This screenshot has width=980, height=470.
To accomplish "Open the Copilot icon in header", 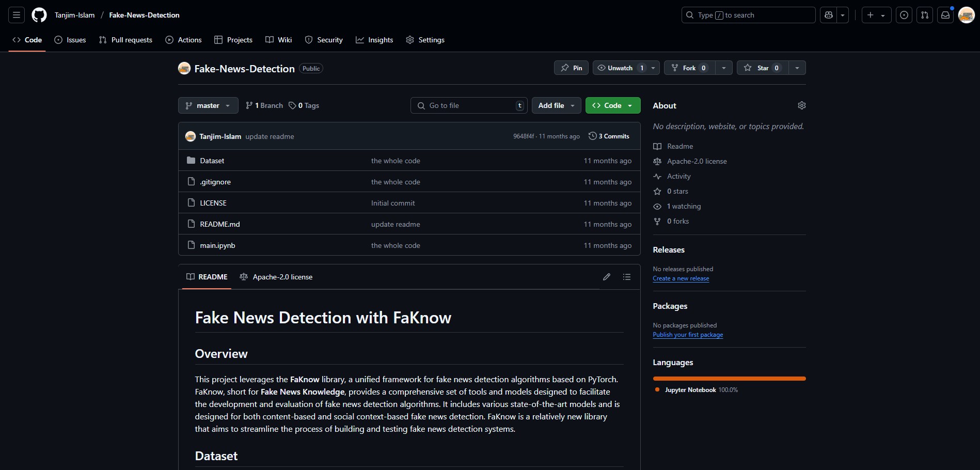I will [829, 15].
